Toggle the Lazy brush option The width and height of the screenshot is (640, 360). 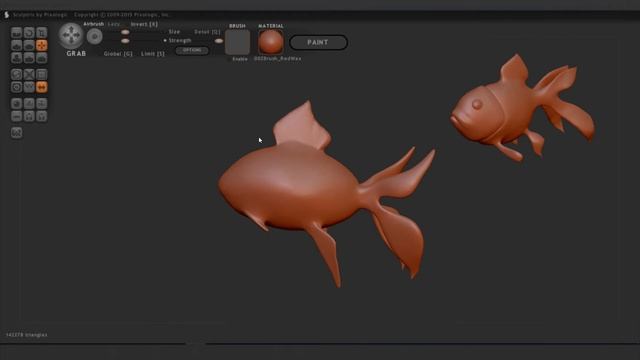pyautogui.click(x=114, y=24)
